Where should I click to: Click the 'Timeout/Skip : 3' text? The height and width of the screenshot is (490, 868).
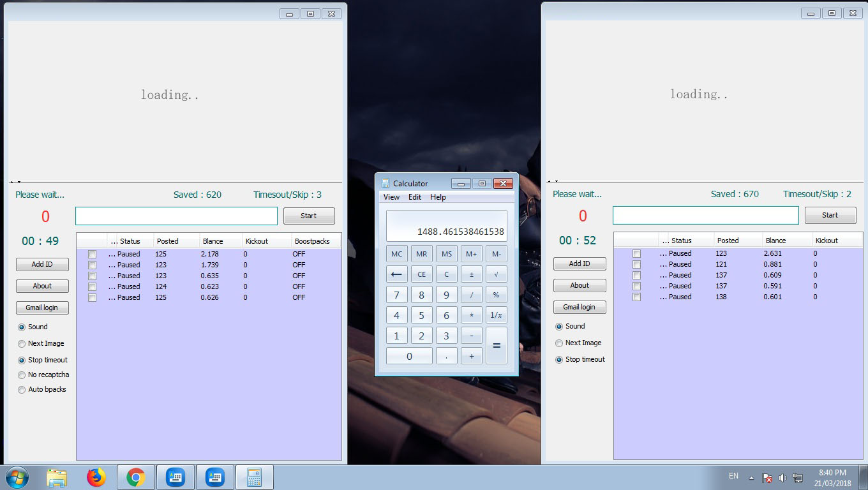click(x=287, y=195)
